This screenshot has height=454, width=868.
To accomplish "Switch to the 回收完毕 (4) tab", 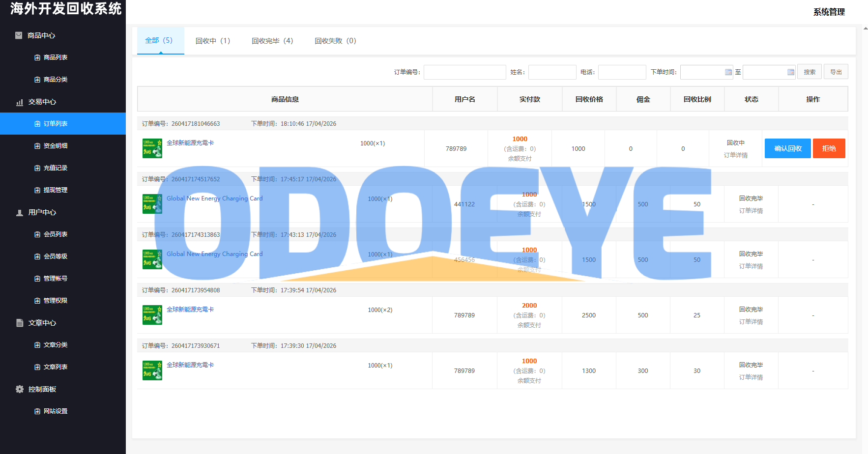I will (272, 41).
